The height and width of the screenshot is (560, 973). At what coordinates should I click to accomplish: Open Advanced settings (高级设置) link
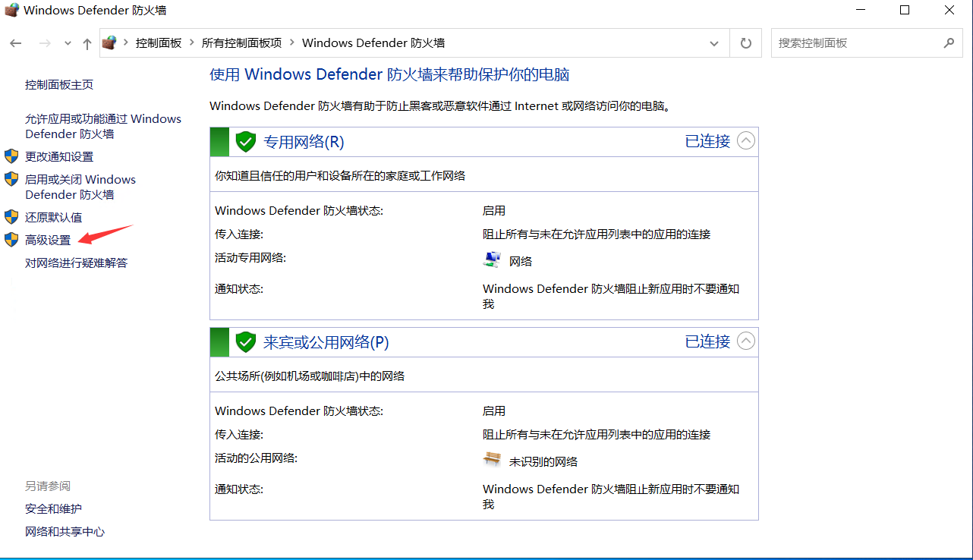point(48,241)
